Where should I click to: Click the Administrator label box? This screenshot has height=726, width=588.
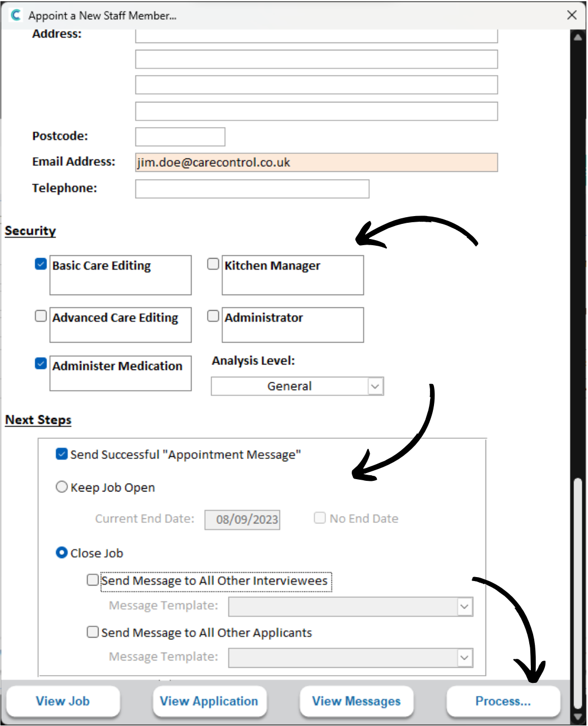(293, 325)
